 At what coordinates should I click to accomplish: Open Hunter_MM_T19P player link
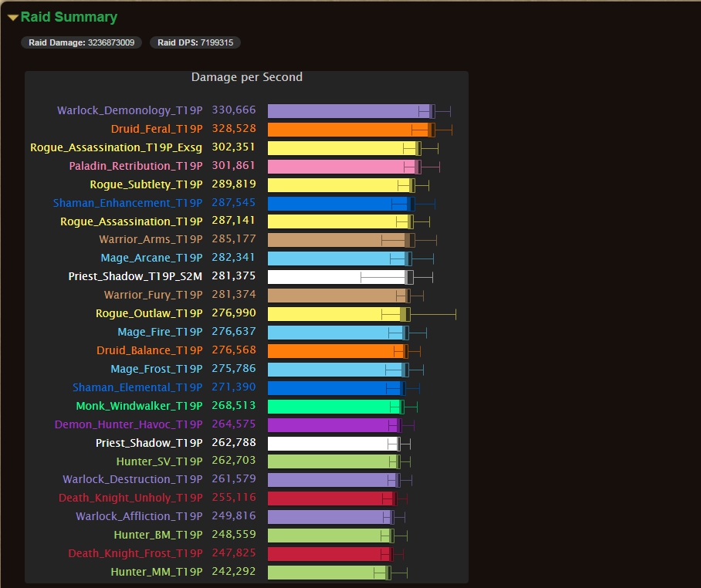click(x=156, y=572)
